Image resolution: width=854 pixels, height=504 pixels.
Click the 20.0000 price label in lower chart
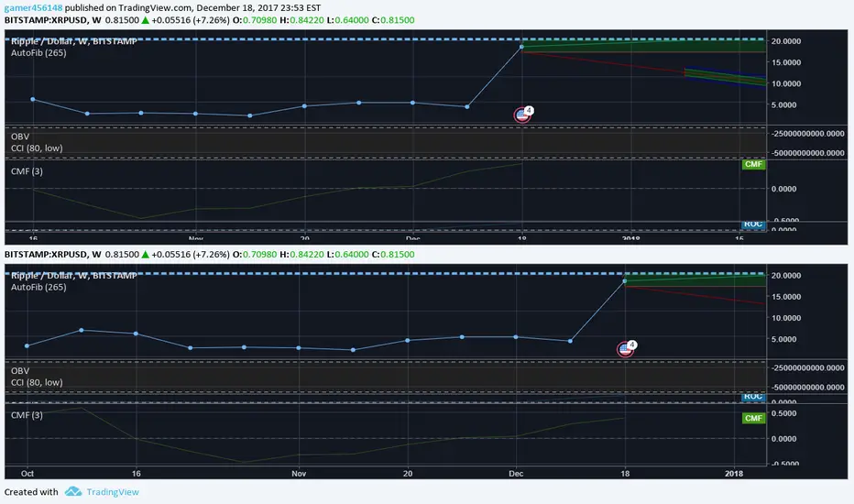pos(786,276)
